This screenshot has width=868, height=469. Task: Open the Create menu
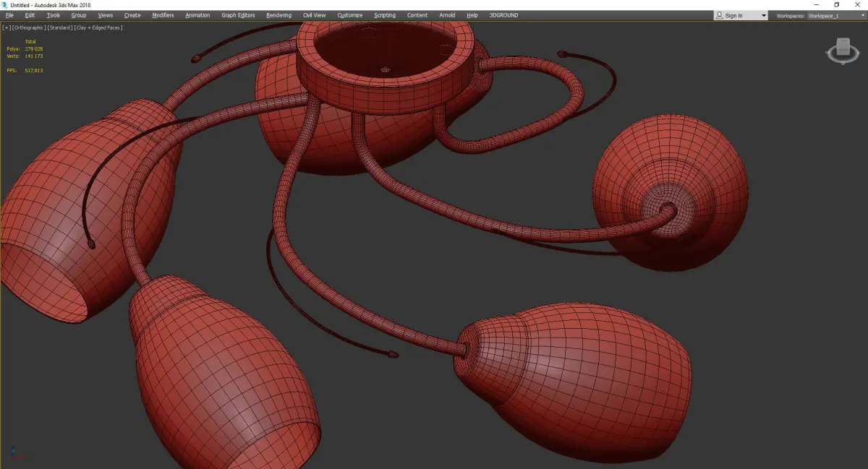[x=132, y=15]
